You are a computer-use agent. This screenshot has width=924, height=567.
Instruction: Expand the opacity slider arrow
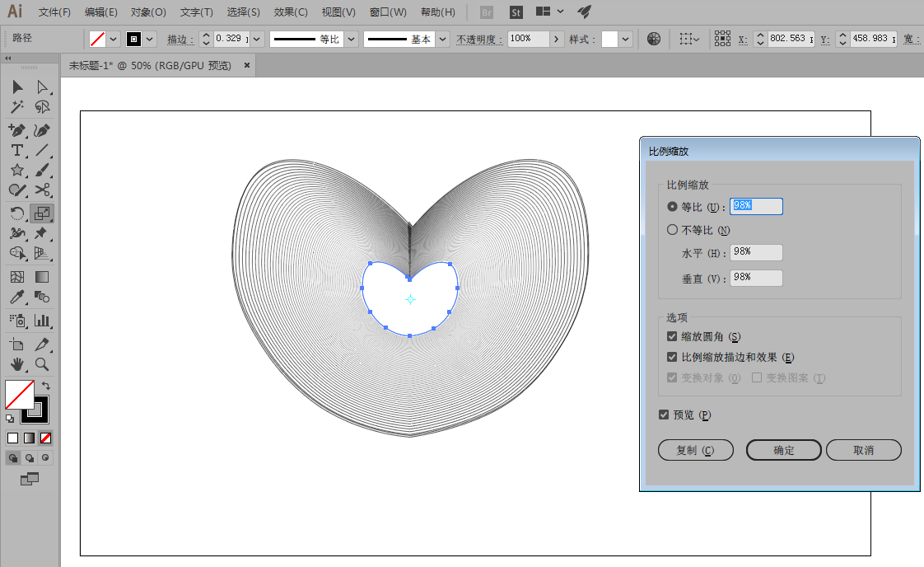[556, 39]
